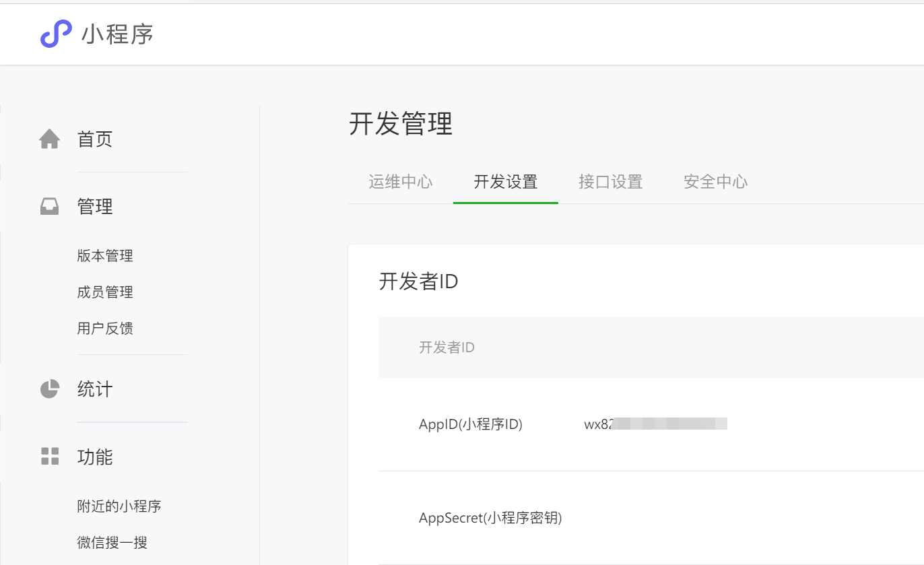Open the 统计 sidebar section
This screenshot has height=565, width=924.
point(95,389)
